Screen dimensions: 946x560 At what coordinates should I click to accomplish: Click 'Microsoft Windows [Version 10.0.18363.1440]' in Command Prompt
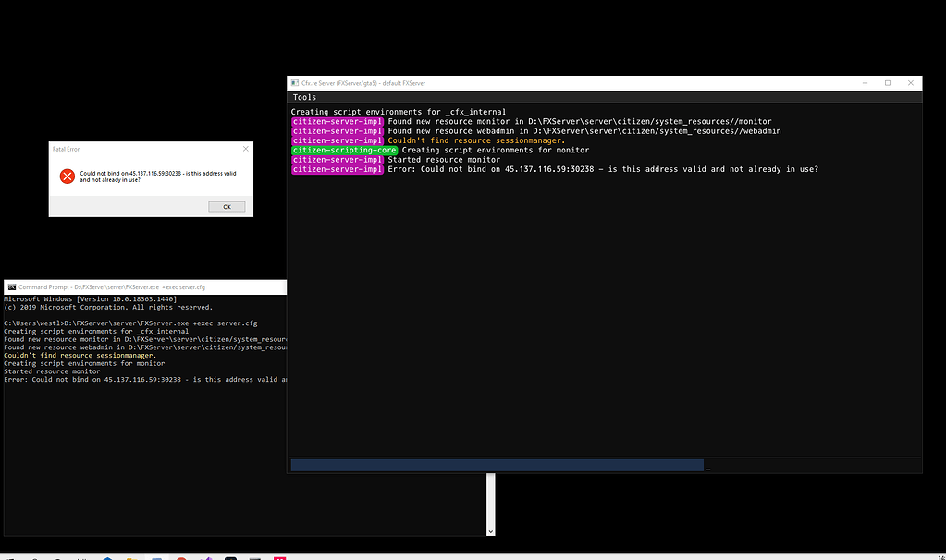coord(91,299)
